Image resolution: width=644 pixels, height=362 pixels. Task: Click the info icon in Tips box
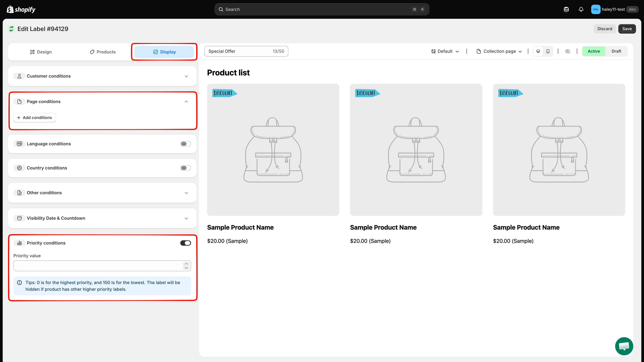point(19,283)
